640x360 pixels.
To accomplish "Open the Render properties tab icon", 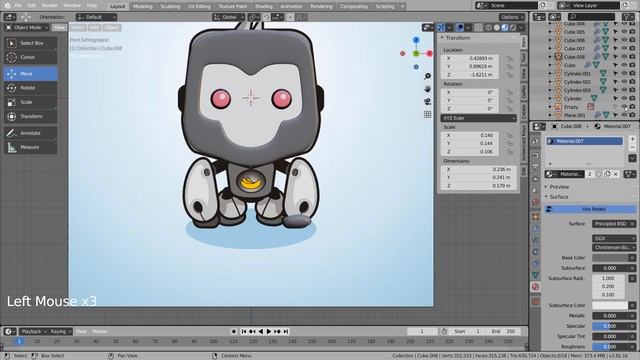I will pos(536,156).
